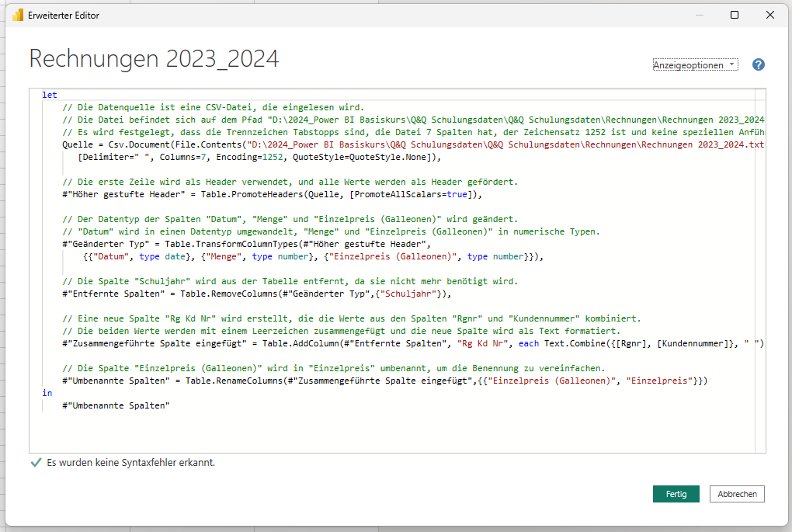Click comment about renaming "Einzelpreis (Galleonen)"

pyautogui.click(x=333, y=368)
